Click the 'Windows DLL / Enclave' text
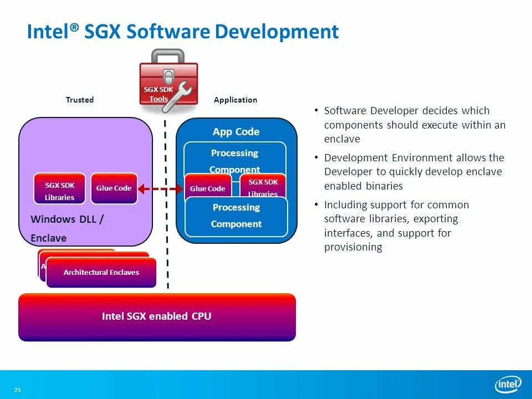The image size is (532, 399). pos(67,228)
